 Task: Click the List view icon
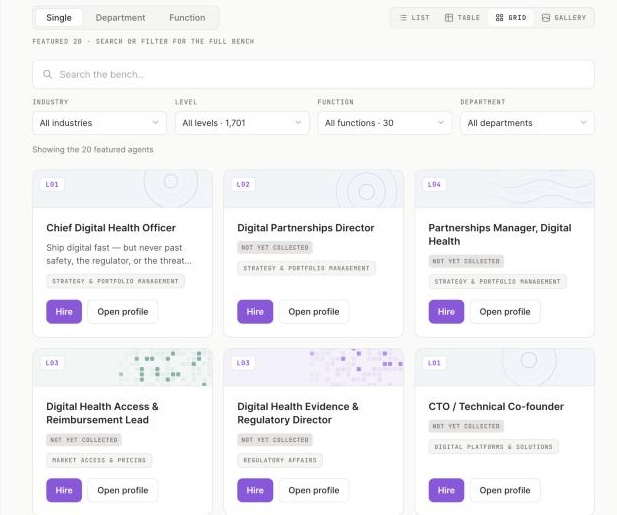pos(403,18)
